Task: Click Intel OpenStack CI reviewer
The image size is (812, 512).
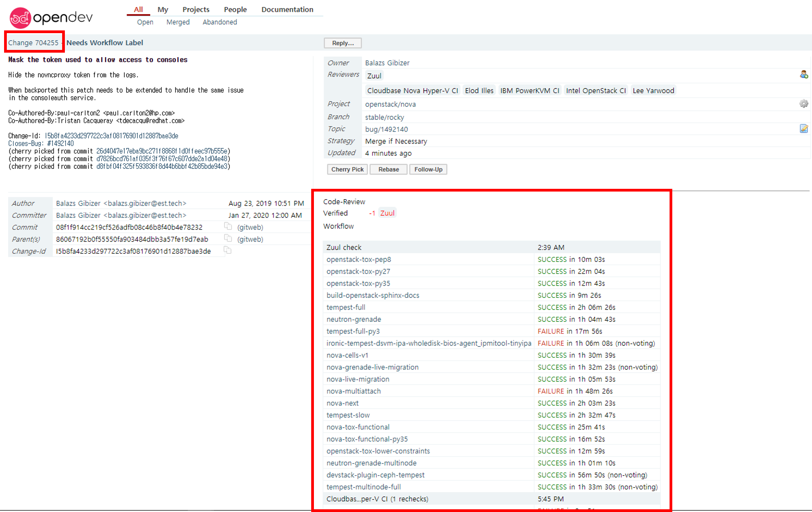Action: (596, 91)
